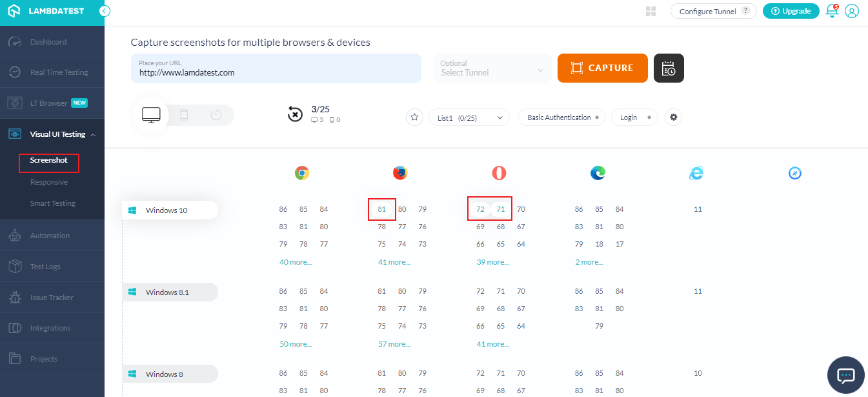Select desktop devices toggle

151,114
